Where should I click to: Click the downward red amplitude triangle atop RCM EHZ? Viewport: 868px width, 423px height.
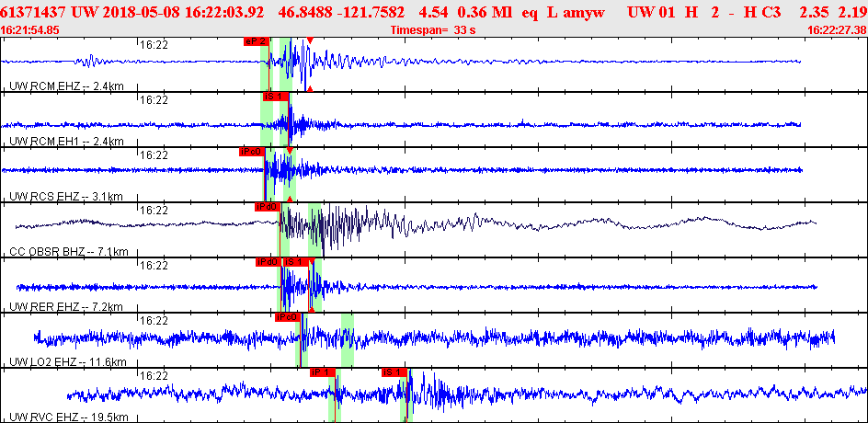tap(310, 40)
